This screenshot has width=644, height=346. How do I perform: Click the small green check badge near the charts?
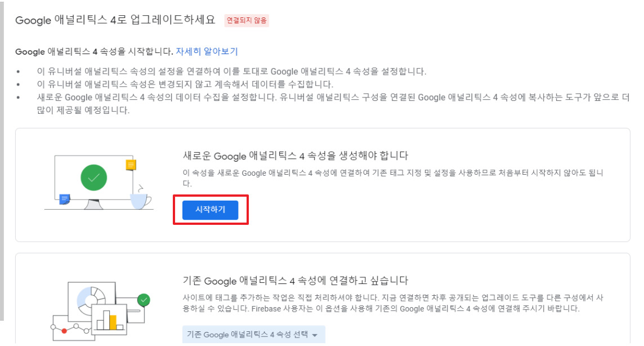[144, 300]
